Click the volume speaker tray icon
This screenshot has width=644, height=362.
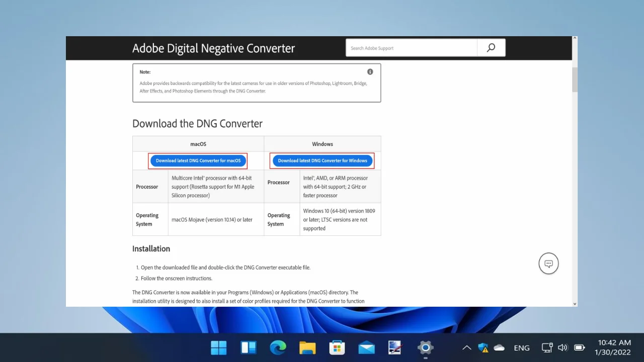(563, 347)
